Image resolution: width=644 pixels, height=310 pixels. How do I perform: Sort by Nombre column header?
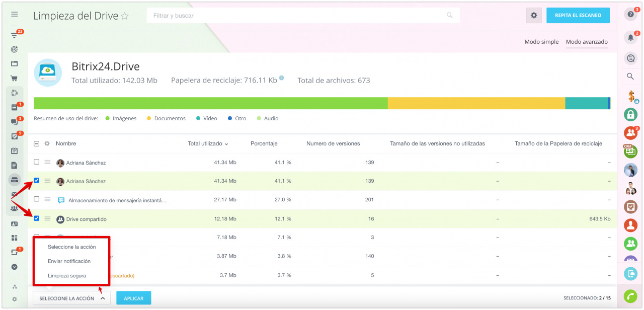coord(66,143)
